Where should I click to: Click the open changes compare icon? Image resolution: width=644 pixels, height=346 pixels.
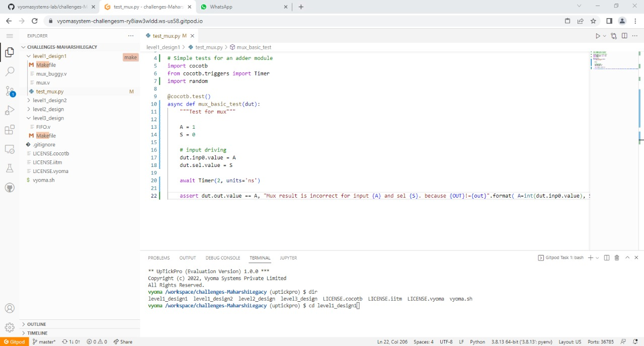[x=614, y=36]
